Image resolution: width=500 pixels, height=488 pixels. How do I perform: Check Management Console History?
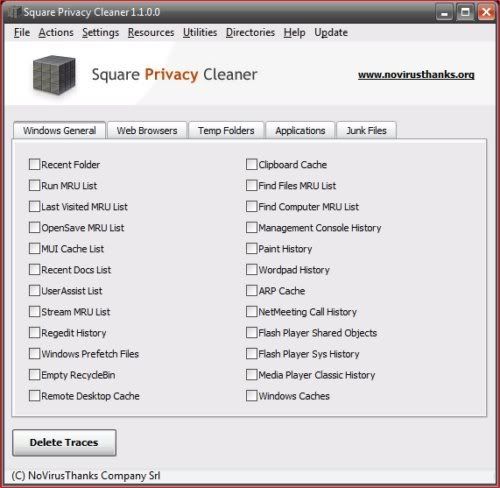coord(252,227)
